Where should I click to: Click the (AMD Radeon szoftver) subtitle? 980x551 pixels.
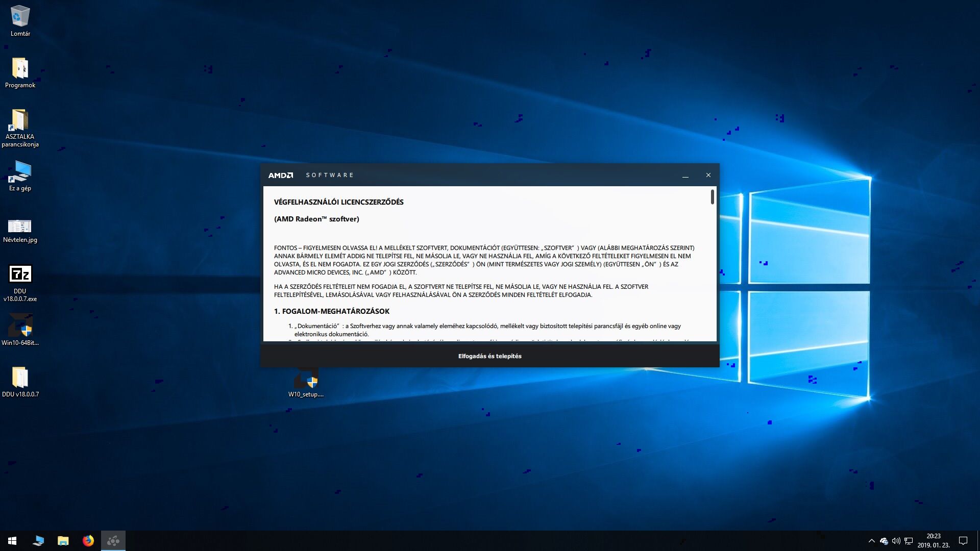click(316, 219)
